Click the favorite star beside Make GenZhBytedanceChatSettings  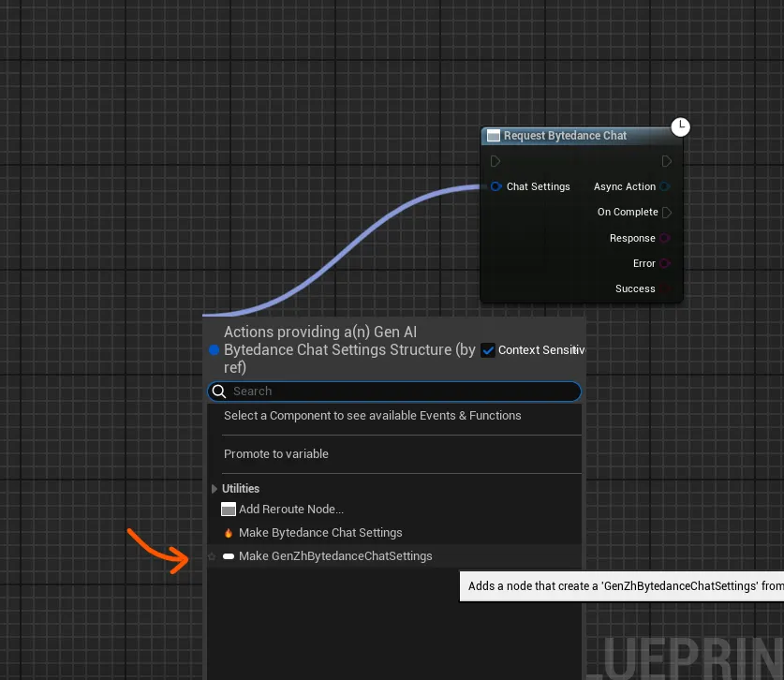[x=212, y=556]
